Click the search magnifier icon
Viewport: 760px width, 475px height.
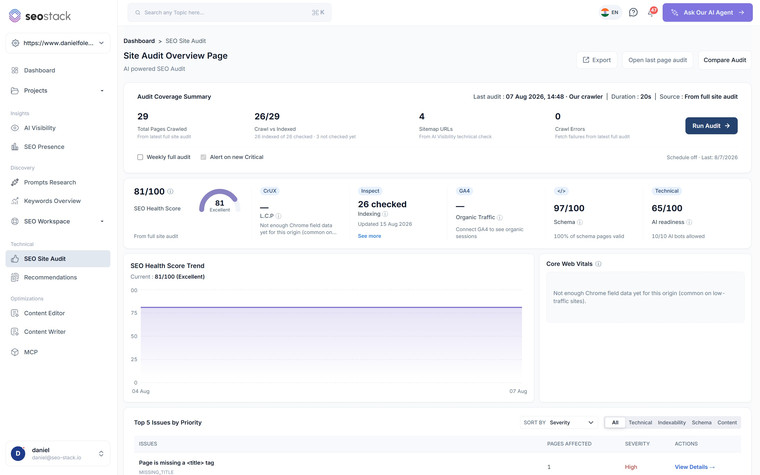coord(138,13)
